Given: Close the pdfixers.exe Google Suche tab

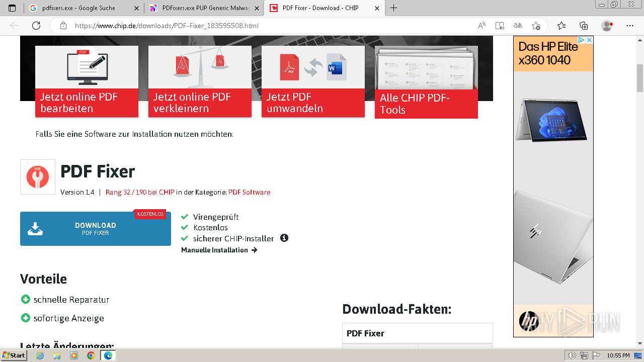Looking at the screenshot, I should 136,8.
